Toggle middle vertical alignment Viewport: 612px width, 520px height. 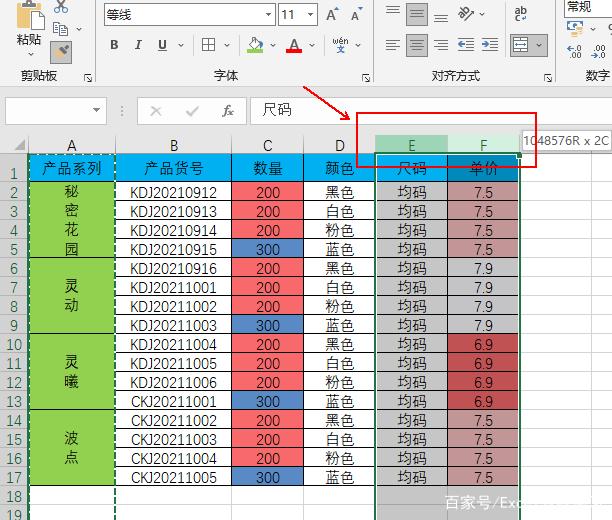[x=417, y=14]
